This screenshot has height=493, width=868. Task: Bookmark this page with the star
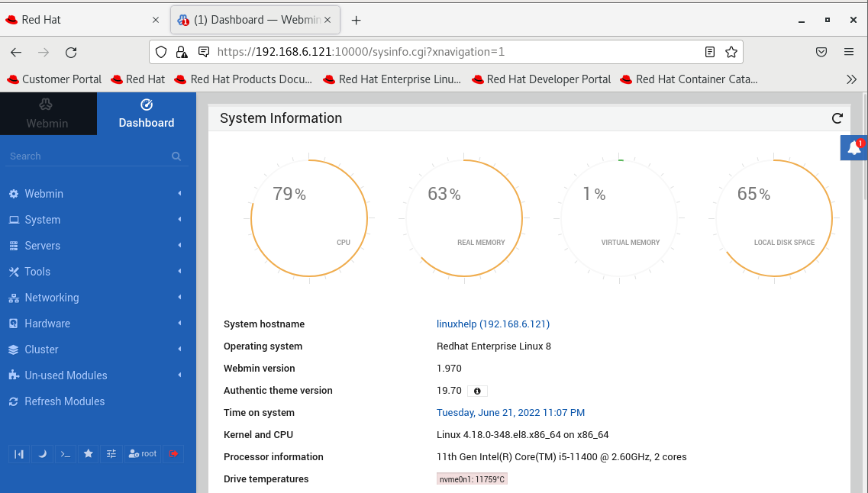point(731,52)
